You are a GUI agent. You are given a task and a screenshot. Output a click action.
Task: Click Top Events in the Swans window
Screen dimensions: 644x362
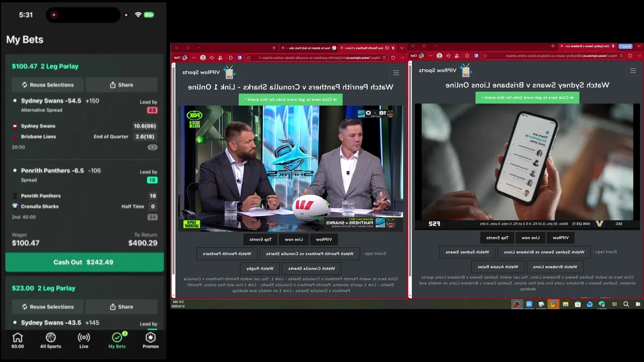point(497,237)
